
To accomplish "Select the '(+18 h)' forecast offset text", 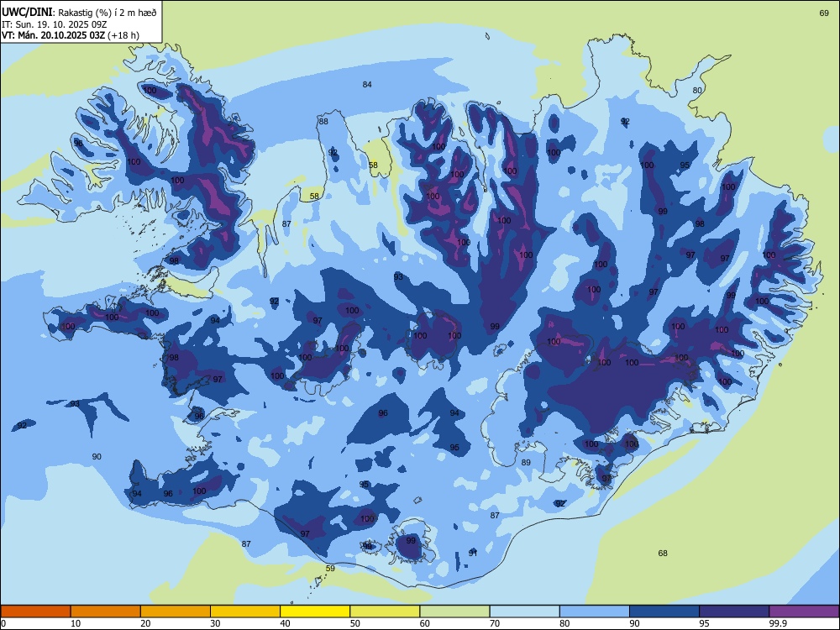I will [123, 35].
